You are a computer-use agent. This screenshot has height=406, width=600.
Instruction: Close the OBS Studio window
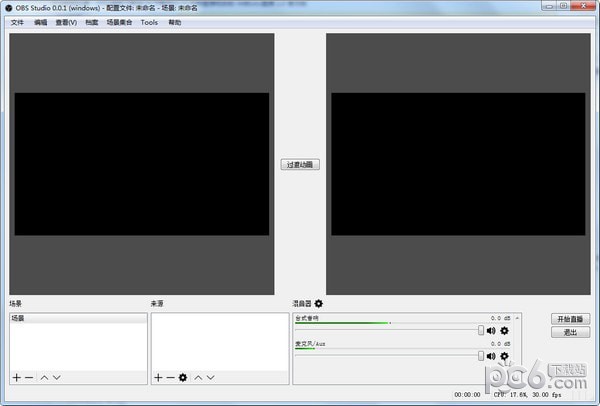[584, 6]
